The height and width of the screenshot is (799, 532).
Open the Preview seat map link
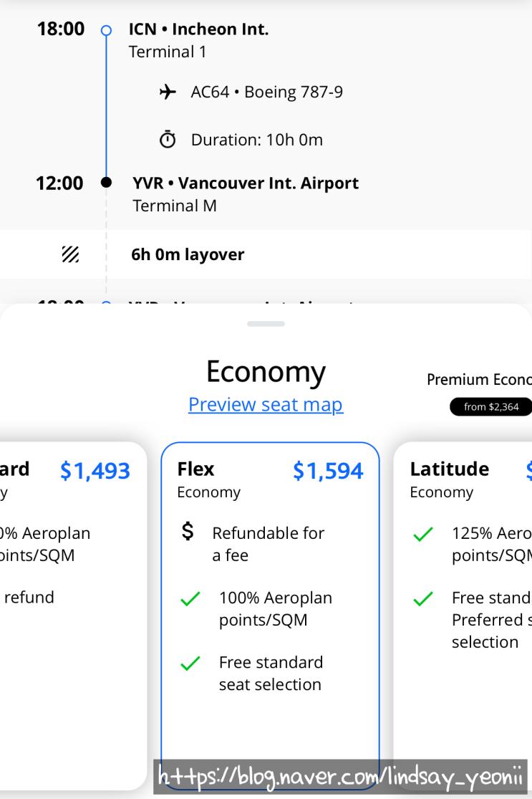pyautogui.click(x=266, y=405)
